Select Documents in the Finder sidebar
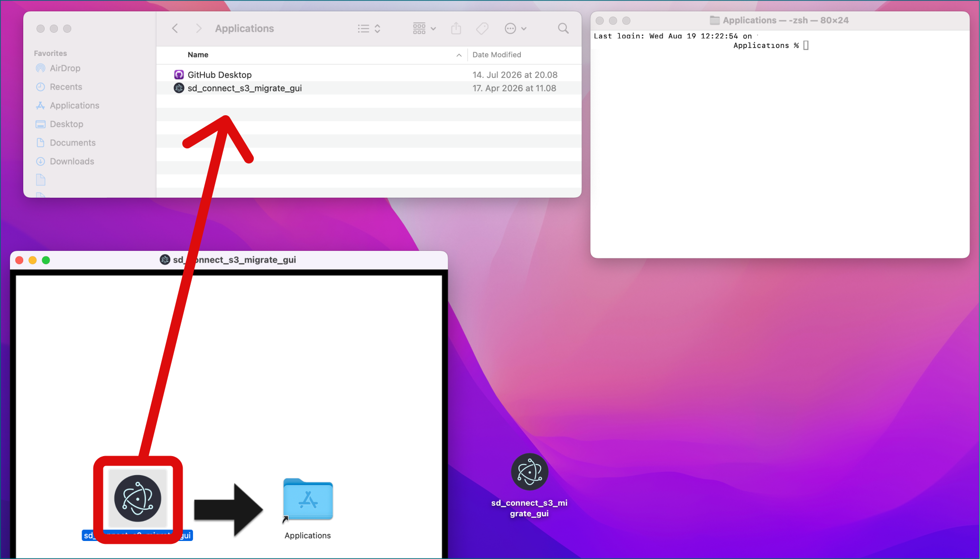 point(73,143)
